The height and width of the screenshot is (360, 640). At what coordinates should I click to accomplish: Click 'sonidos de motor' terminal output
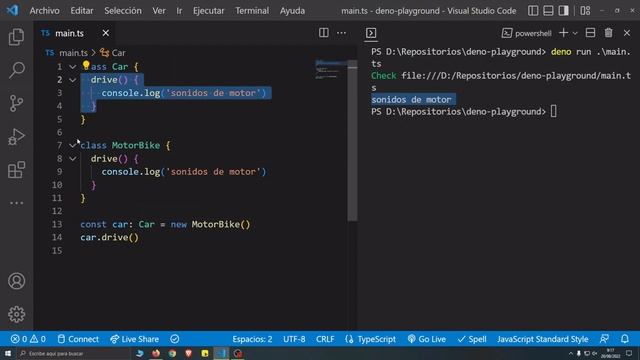[411, 100]
